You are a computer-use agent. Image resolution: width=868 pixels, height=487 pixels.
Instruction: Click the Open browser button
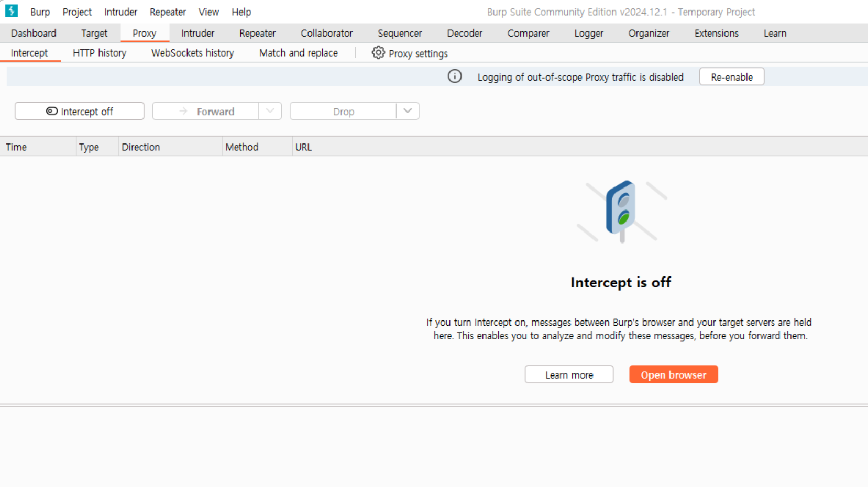coord(674,374)
